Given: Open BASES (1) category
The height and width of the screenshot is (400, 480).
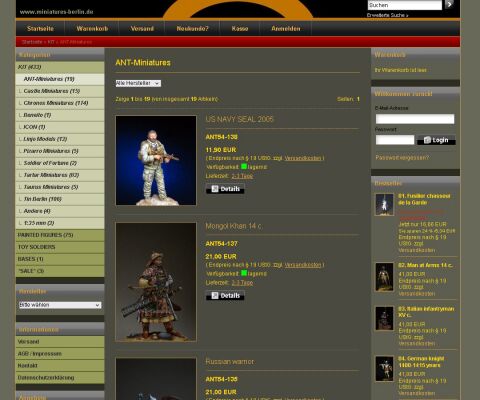Looking at the screenshot, I should tap(60, 259).
